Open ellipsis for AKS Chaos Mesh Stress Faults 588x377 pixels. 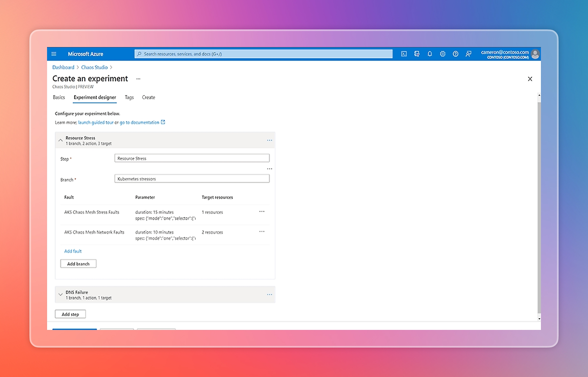click(262, 211)
